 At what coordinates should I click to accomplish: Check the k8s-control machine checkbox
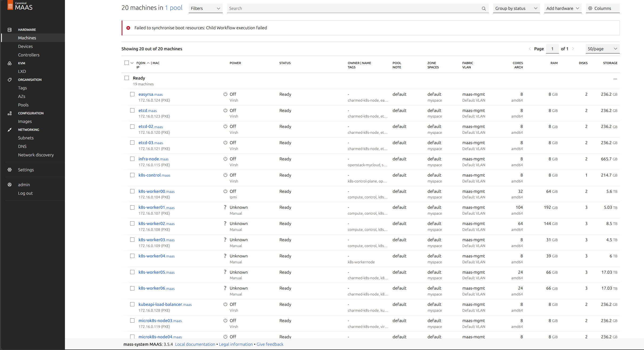132,175
